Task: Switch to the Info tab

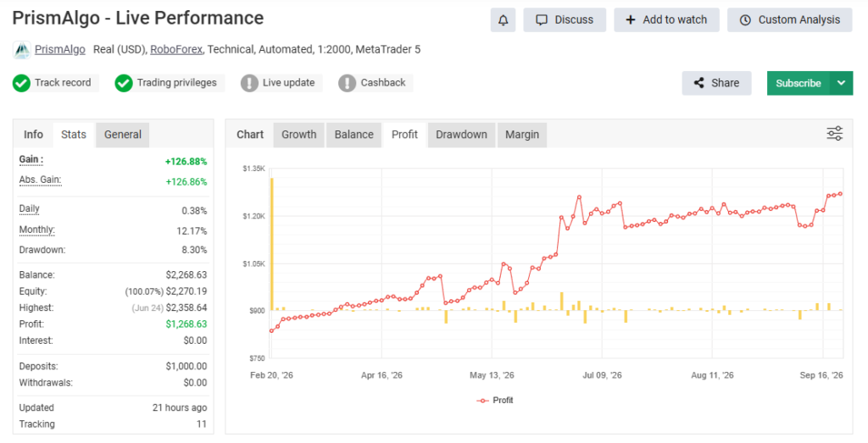Action: [x=33, y=135]
